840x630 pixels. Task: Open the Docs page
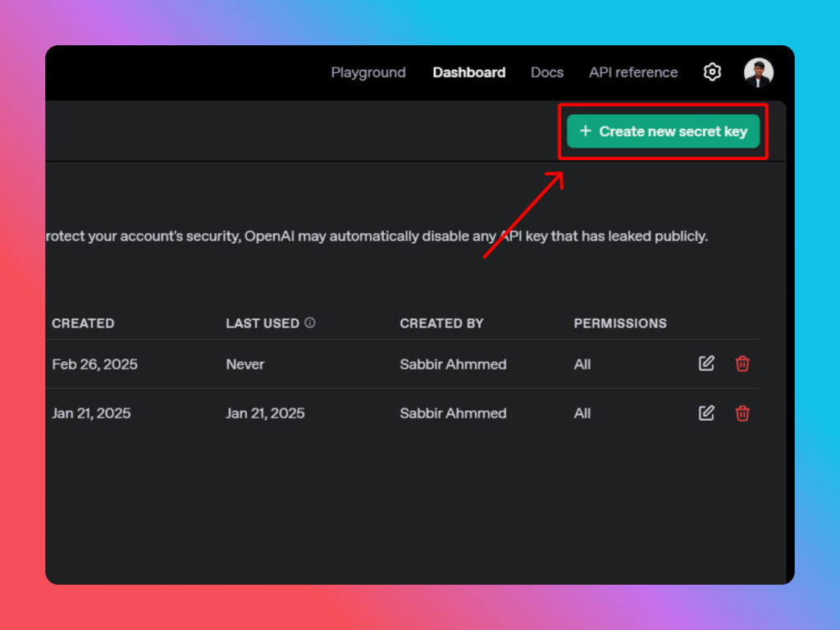(x=547, y=72)
